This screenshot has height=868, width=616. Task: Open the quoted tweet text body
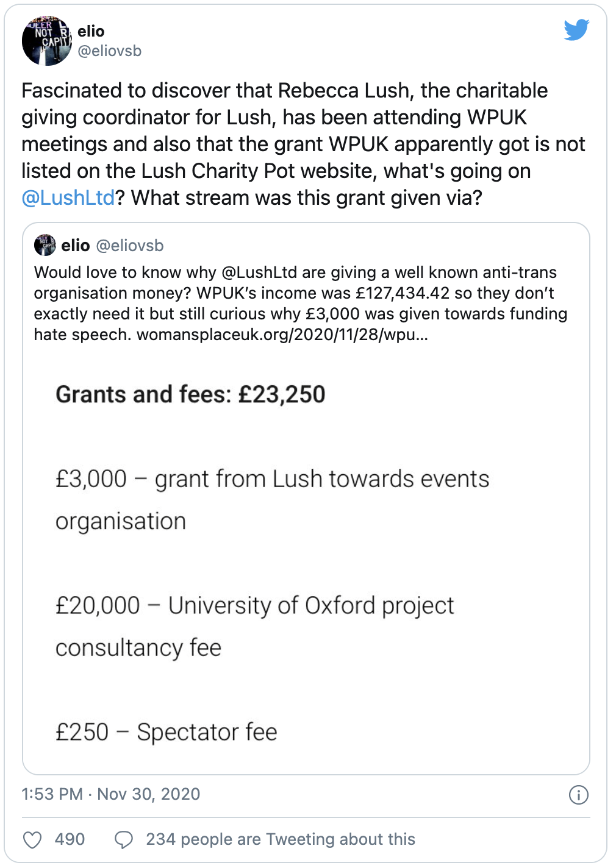[301, 304]
